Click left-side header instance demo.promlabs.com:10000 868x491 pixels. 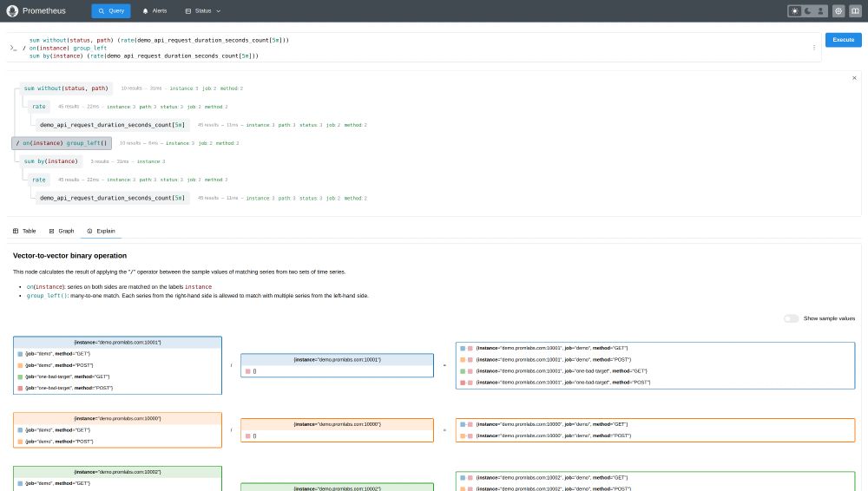[x=117, y=418]
